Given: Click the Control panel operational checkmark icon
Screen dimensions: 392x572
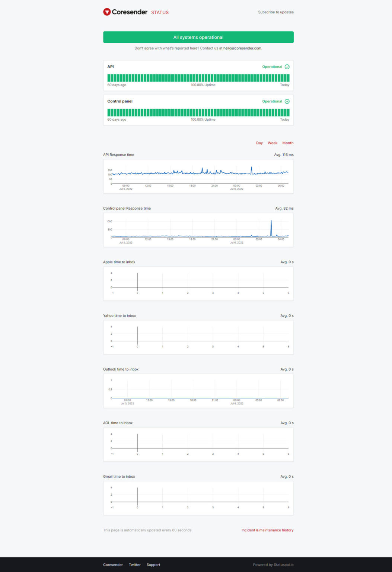Looking at the screenshot, I should (x=287, y=101).
